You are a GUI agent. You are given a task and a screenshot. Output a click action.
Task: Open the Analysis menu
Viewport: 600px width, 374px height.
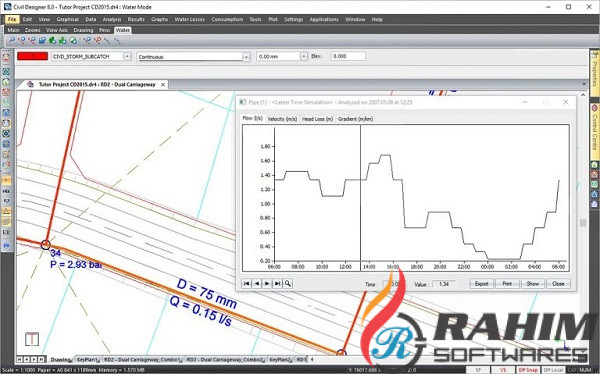pyautogui.click(x=112, y=19)
